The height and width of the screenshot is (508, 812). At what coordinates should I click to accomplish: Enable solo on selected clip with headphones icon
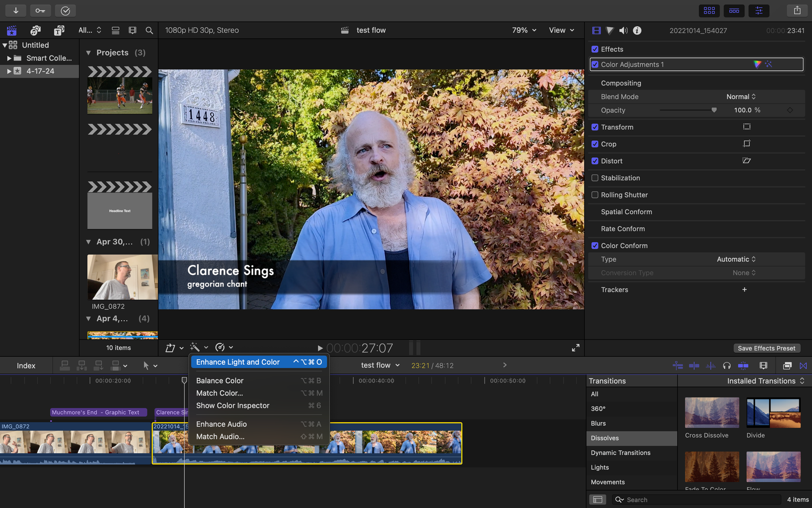tap(727, 365)
